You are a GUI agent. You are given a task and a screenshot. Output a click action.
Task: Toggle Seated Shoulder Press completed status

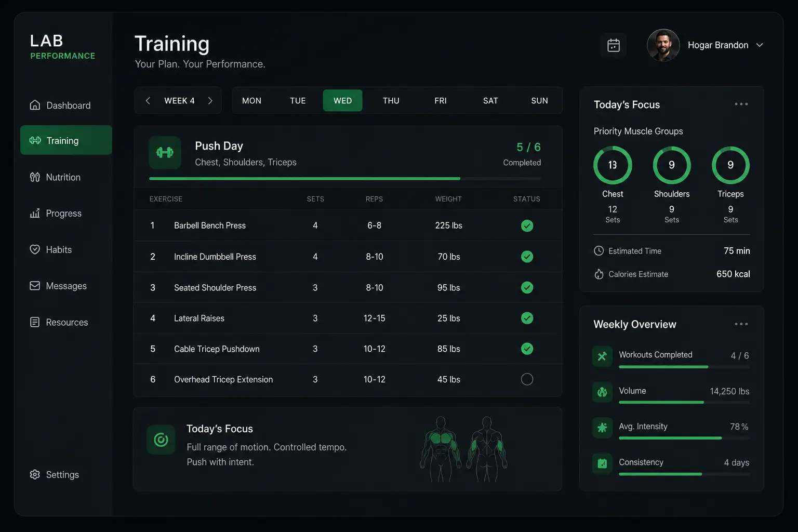click(x=527, y=287)
